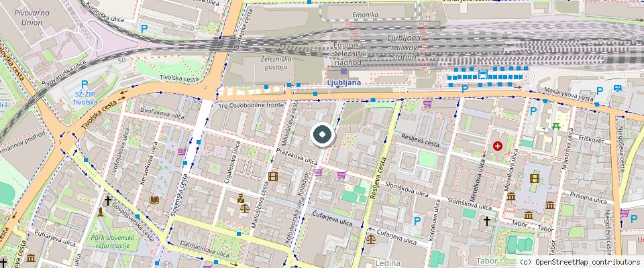Click the church cross near Tabor
Image resolution: width=644 pixels, height=268 pixels.
tap(486, 221)
